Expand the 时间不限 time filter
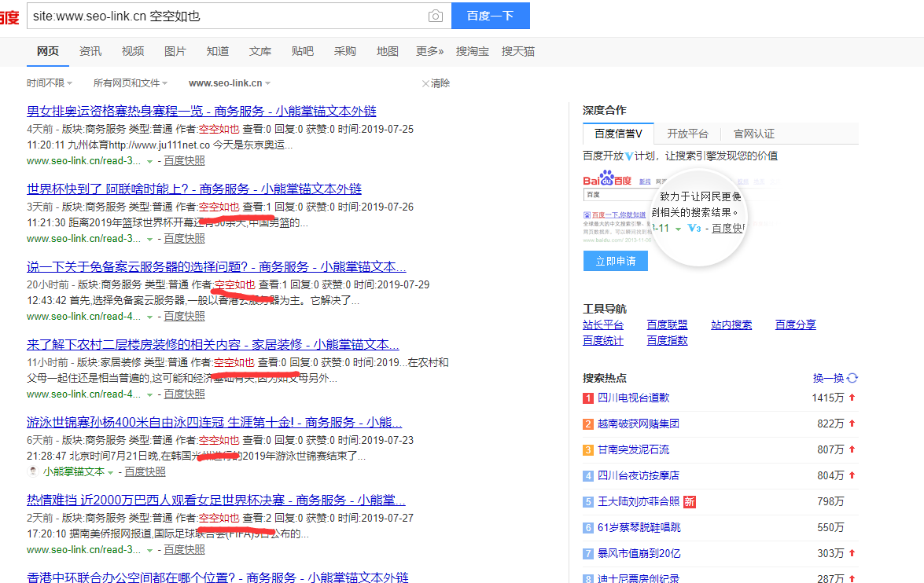This screenshot has height=583, width=924. 50,83
